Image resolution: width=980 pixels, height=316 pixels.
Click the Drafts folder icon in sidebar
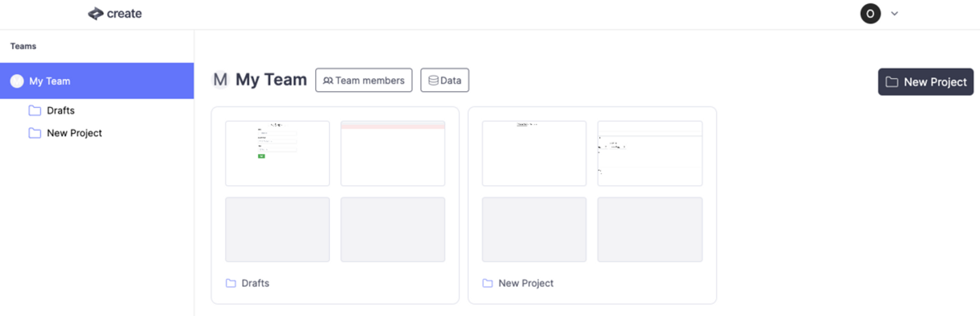pyautogui.click(x=35, y=110)
